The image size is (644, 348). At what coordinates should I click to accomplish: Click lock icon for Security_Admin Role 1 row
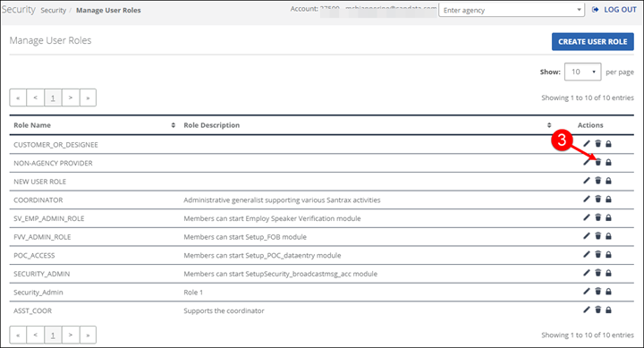tap(609, 292)
